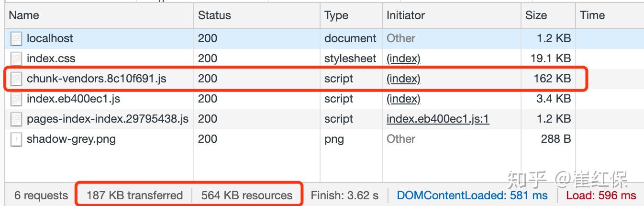
Task: Open (index) initiator link for index.eb400ec1.js row
Action: point(403,99)
